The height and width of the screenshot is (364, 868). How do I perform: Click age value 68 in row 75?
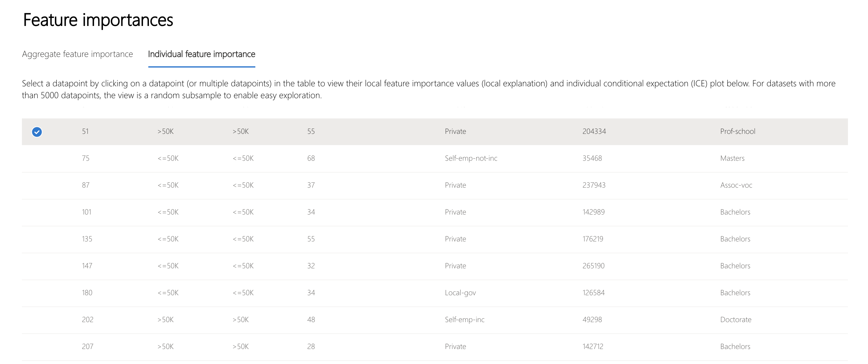coord(311,158)
